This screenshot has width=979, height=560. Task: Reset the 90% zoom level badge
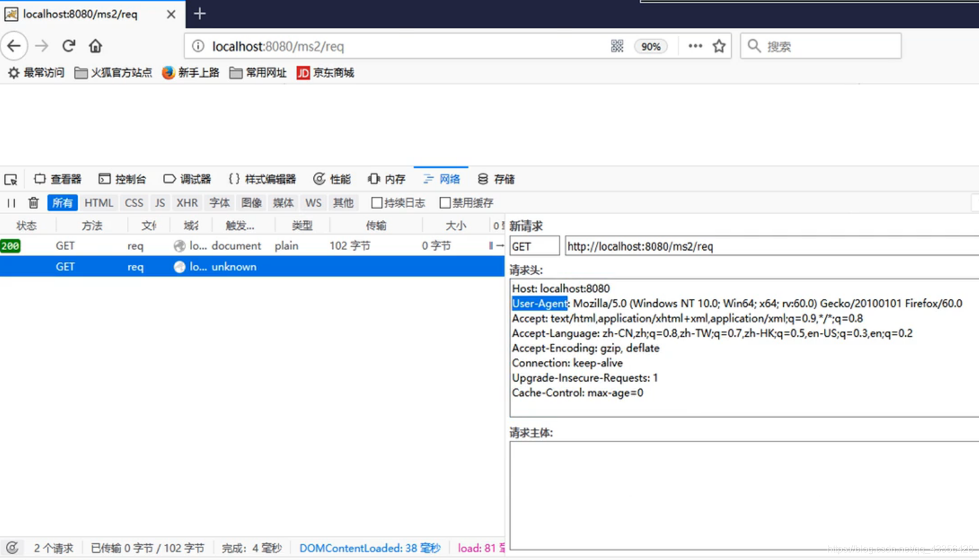coord(651,46)
